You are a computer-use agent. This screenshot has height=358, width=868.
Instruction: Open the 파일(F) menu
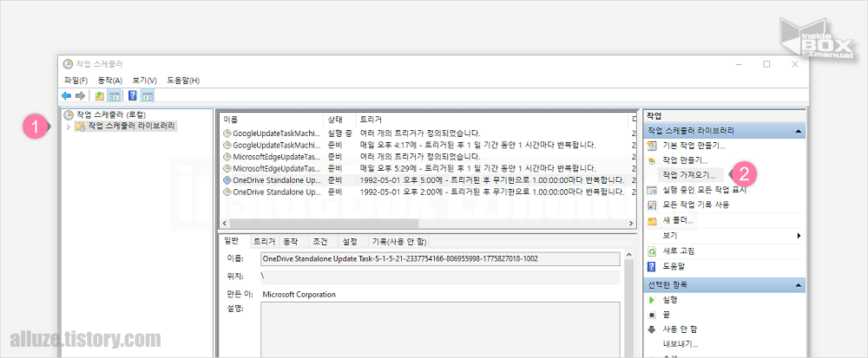(x=76, y=81)
